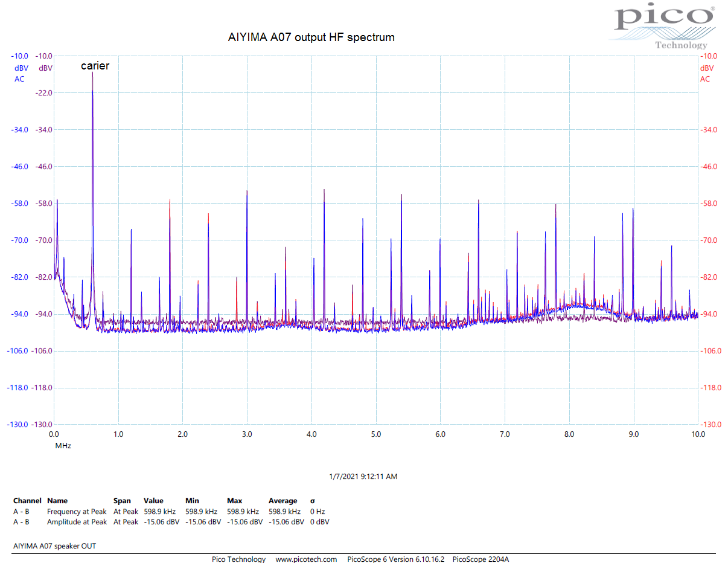Click the chart title "AIYIMA A07 output HF spectrum"

(311, 37)
